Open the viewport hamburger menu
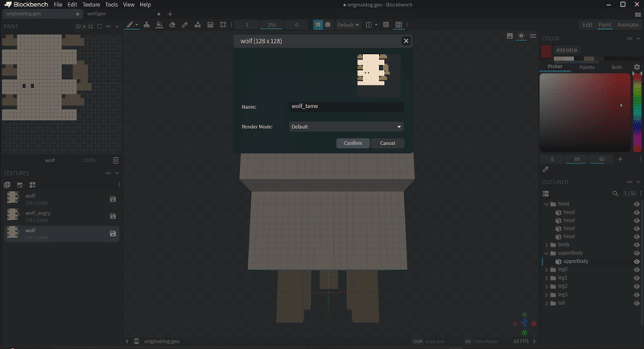Viewport: 644px width, 349px height. (x=533, y=35)
